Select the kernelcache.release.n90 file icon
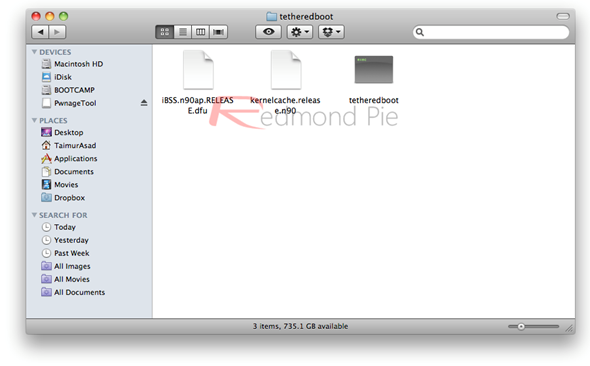590x366 pixels. click(x=286, y=70)
